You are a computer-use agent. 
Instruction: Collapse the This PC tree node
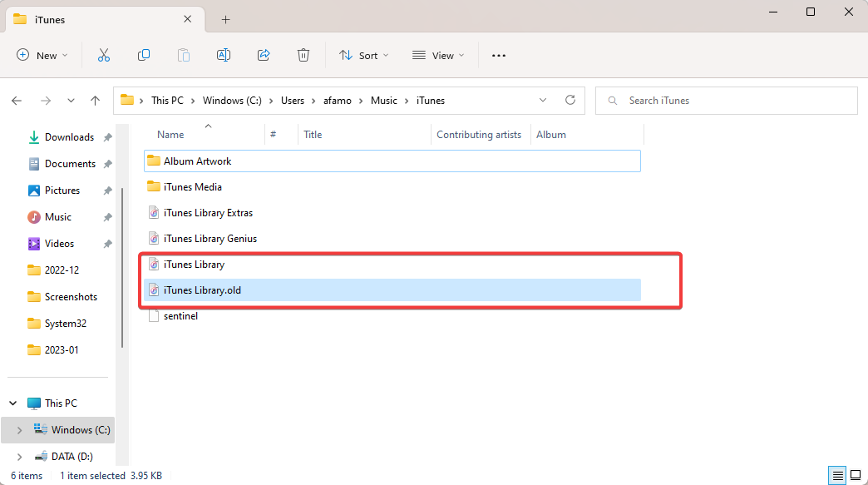pyautogui.click(x=13, y=403)
